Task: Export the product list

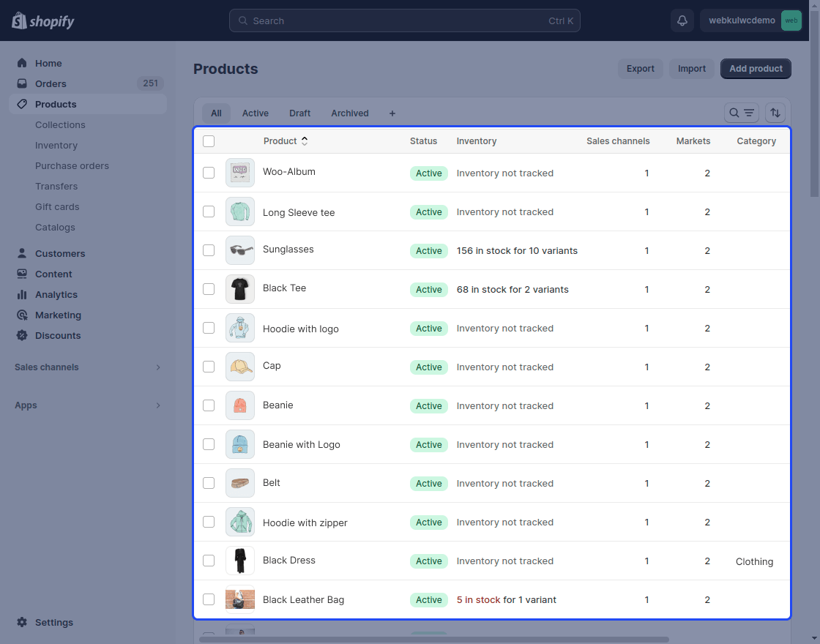Action: pyautogui.click(x=640, y=68)
